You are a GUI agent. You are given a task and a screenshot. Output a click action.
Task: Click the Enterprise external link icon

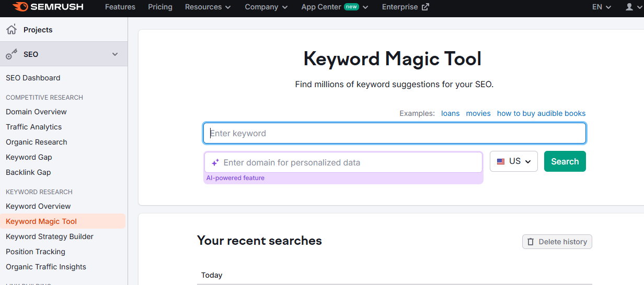pos(425,7)
